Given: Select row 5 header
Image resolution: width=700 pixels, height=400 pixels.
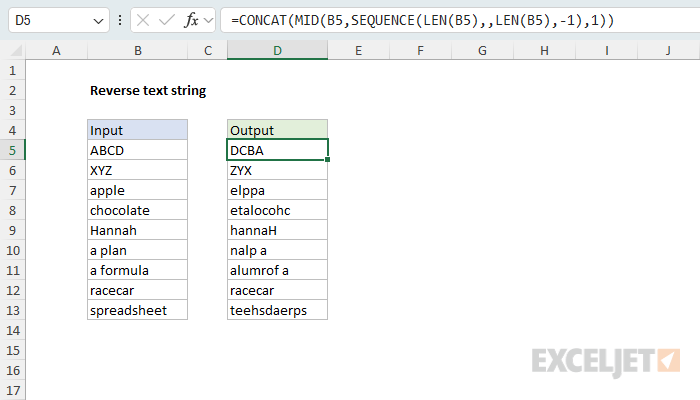Looking at the screenshot, I should [12, 150].
